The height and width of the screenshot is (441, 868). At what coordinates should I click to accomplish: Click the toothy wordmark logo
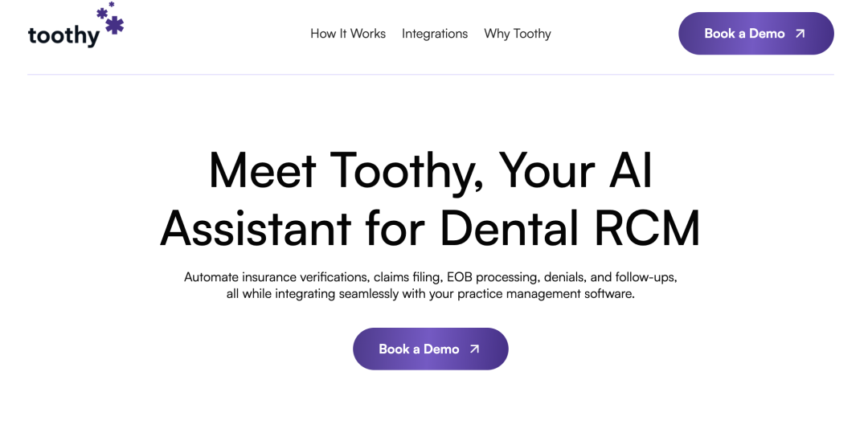(63, 36)
